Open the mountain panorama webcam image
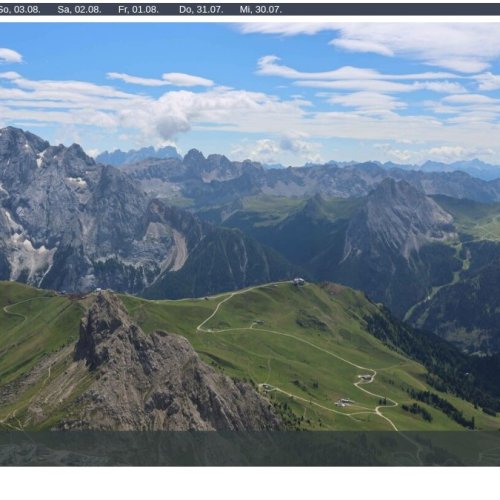 [250, 244]
